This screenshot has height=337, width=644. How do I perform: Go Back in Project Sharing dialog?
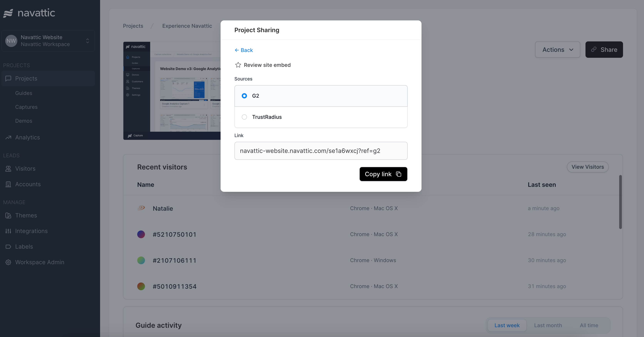244,50
